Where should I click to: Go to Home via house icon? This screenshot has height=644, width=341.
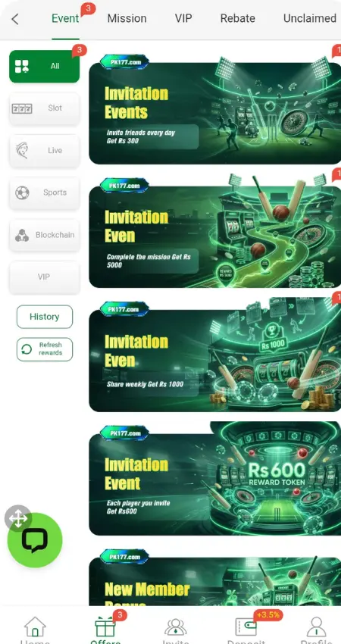35,627
